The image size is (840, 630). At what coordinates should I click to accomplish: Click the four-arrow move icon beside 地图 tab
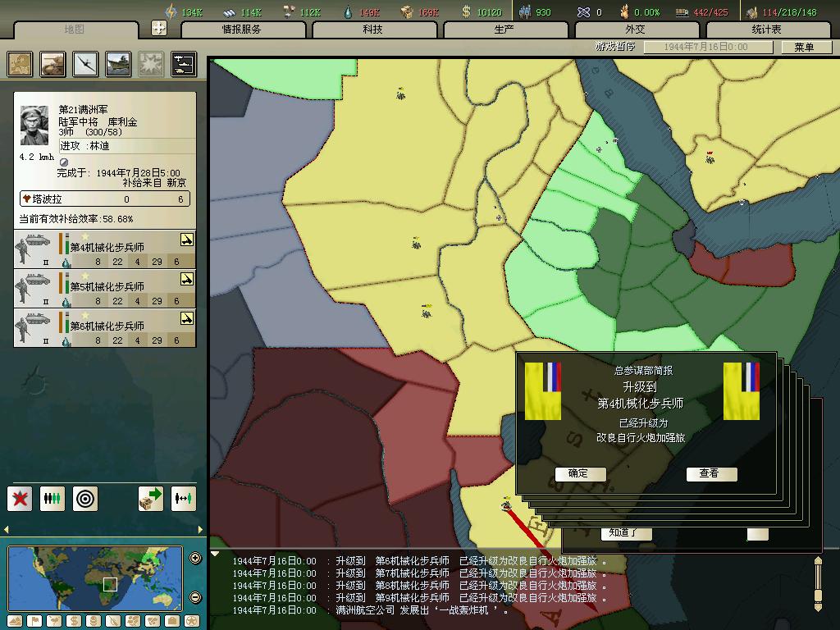click(159, 28)
